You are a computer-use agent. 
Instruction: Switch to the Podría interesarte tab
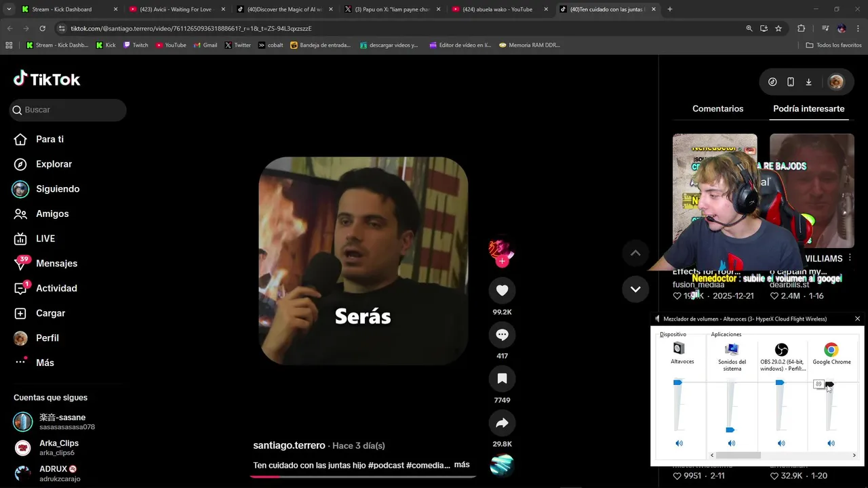click(808, 108)
